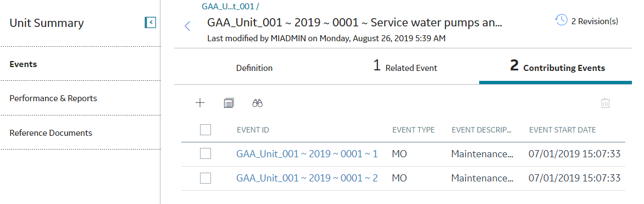The width and height of the screenshot is (644, 204).
Task: Open Reference Documents section
Action: [x=51, y=133]
